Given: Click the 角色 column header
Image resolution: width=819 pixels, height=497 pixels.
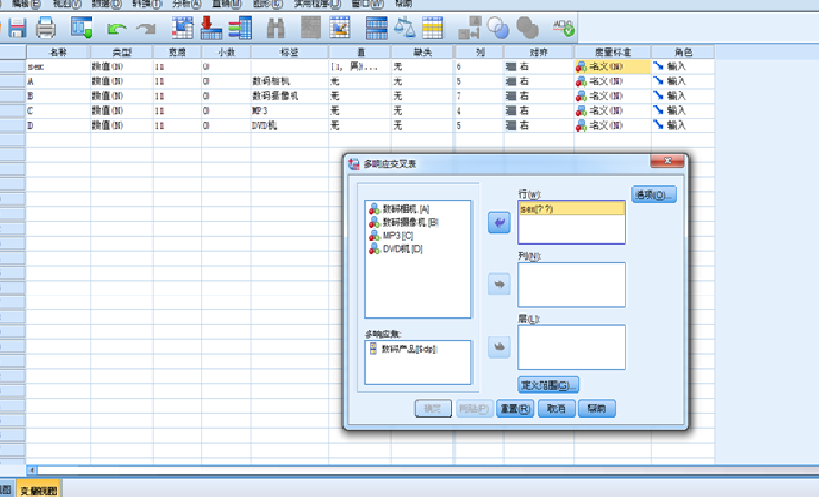Looking at the screenshot, I should click(683, 52).
